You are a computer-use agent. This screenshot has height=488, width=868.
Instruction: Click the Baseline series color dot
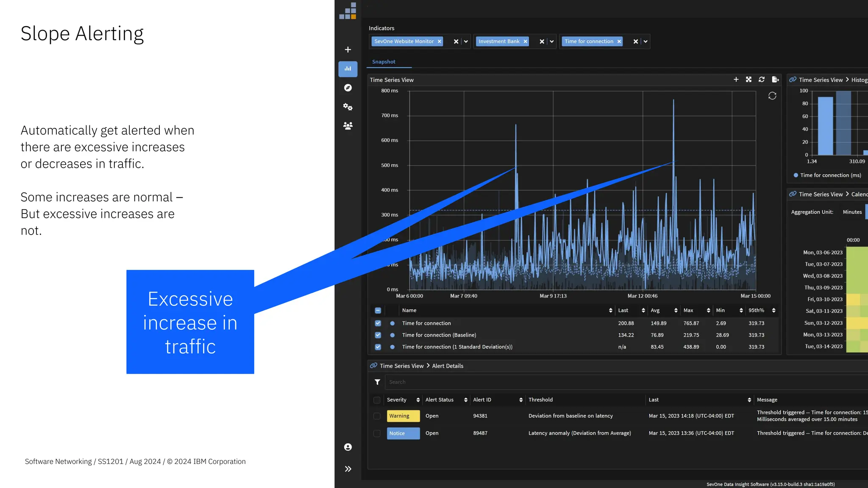click(392, 335)
